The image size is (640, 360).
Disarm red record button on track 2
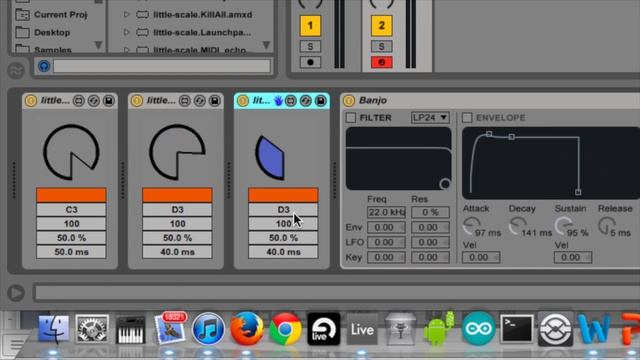(x=382, y=62)
